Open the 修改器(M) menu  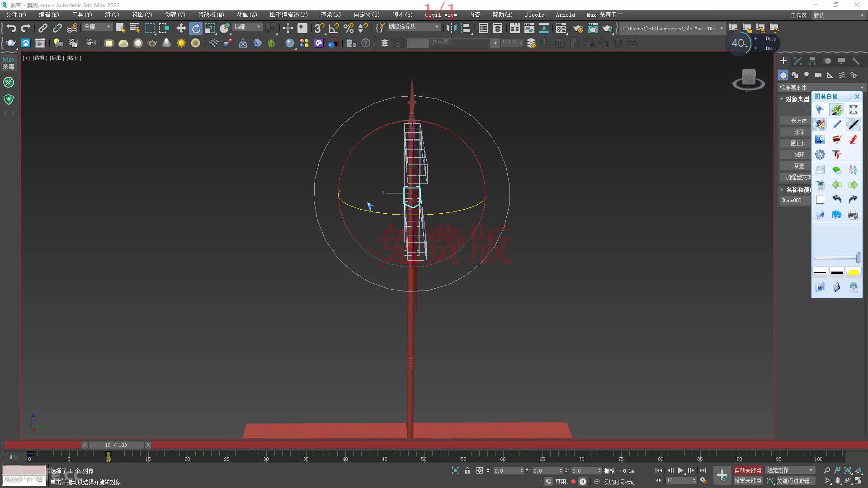click(x=211, y=14)
